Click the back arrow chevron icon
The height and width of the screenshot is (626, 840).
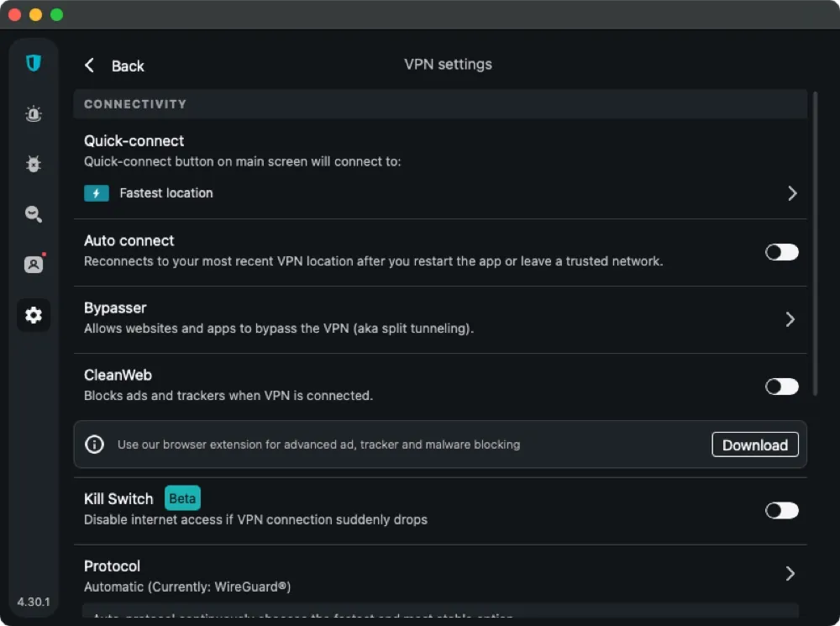90,66
